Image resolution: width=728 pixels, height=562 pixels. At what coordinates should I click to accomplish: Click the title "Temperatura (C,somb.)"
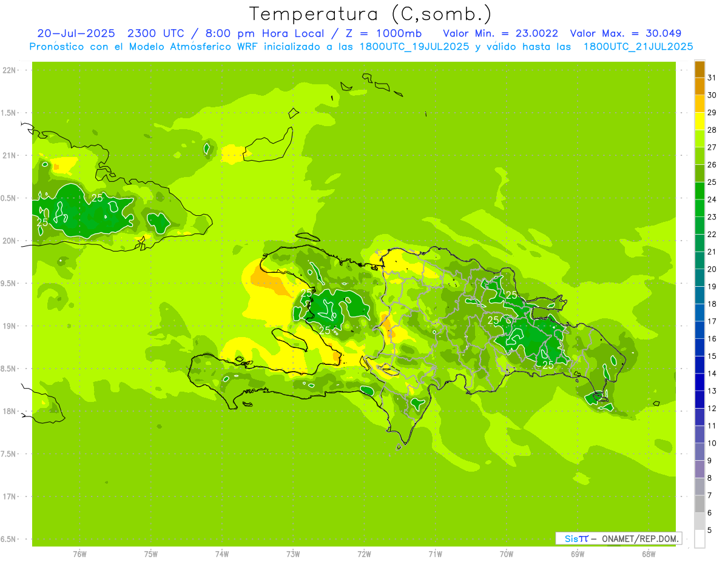coord(370,14)
